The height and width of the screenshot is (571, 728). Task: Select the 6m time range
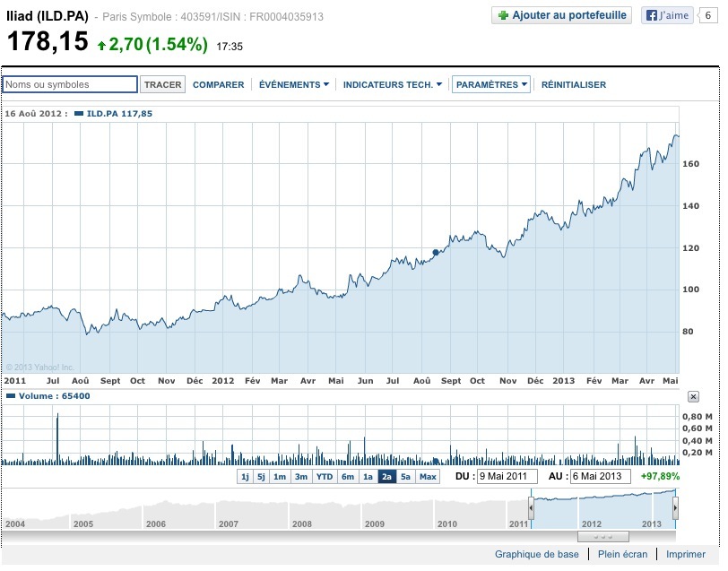[348, 477]
